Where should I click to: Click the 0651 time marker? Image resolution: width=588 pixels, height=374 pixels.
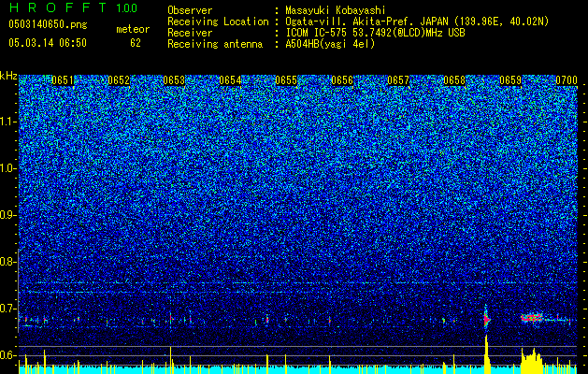click(x=63, y=80)
